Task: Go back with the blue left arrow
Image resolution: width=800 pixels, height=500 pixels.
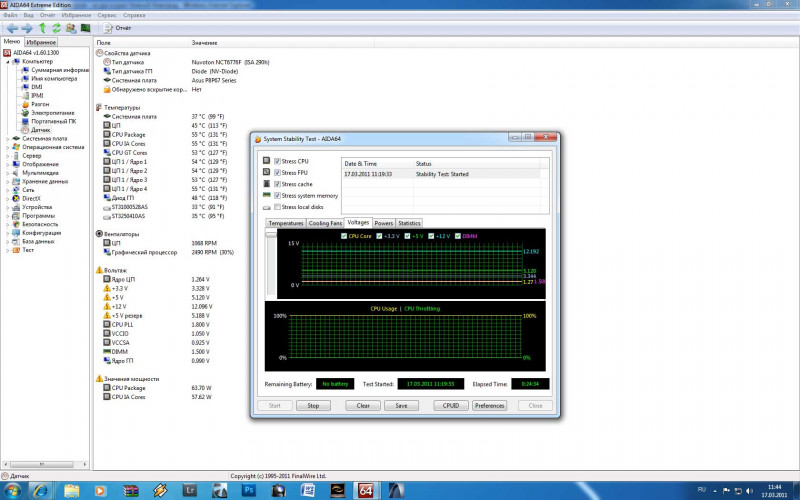Action: [x=12, y=28]
